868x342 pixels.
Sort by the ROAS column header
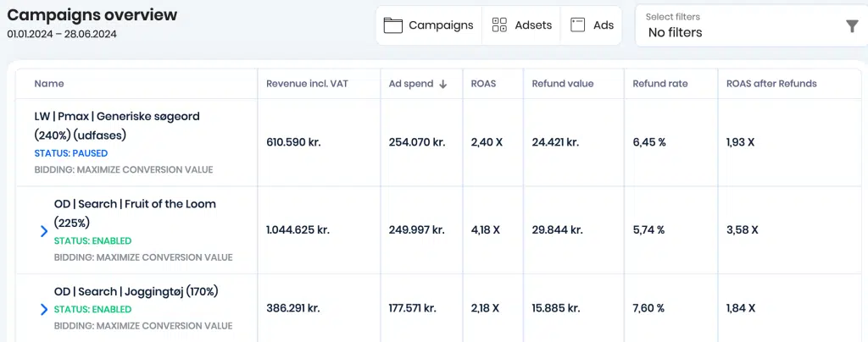(483, 84)
